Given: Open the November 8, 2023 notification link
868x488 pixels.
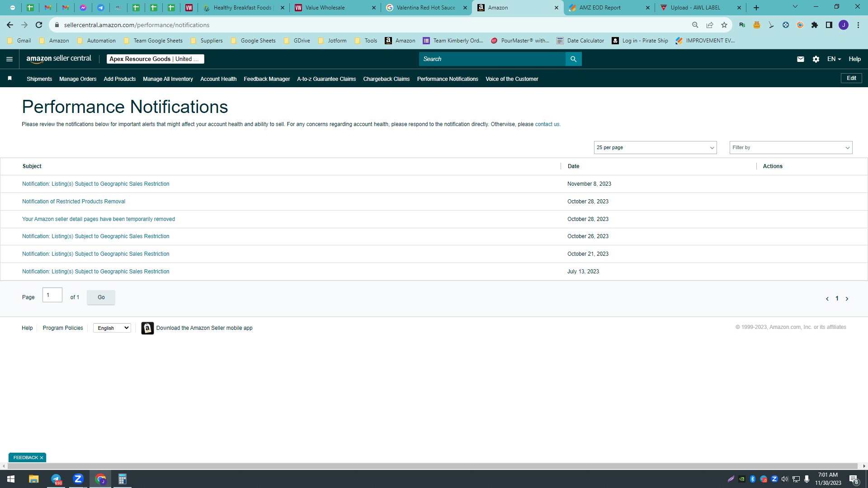Looking at the screenshot, I should 96,184.
